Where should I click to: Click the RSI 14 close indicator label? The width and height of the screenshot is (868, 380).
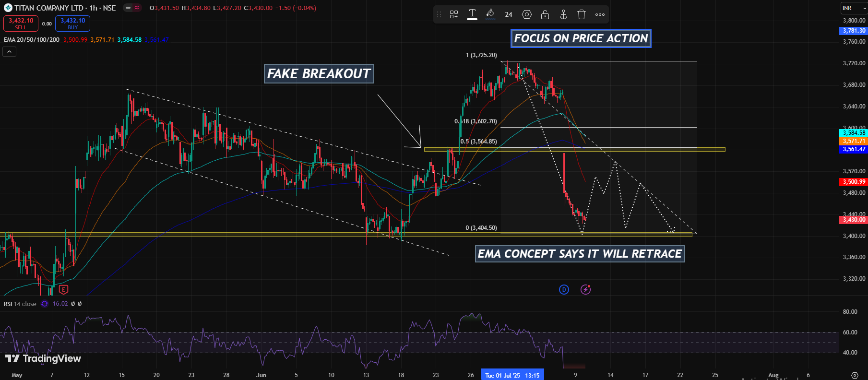coord(20,304)
